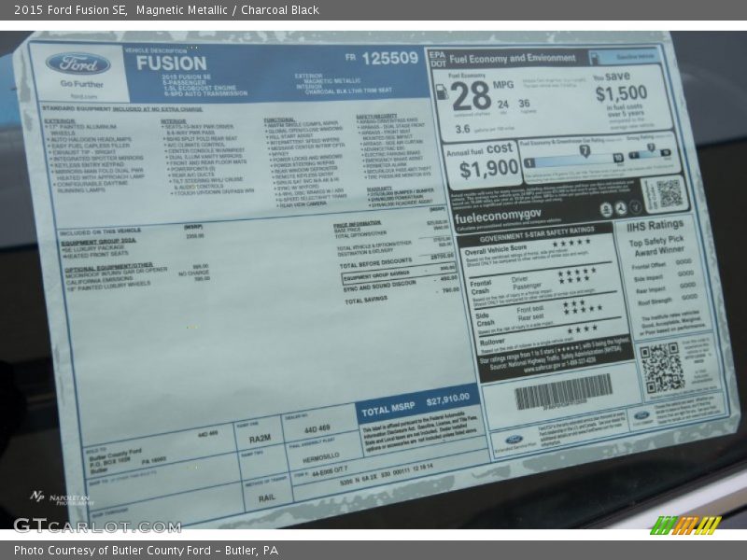Click the 'Fuel Economy and Environment' heading
This screenshot has width=747, height=560.
[x=512, y=59]
